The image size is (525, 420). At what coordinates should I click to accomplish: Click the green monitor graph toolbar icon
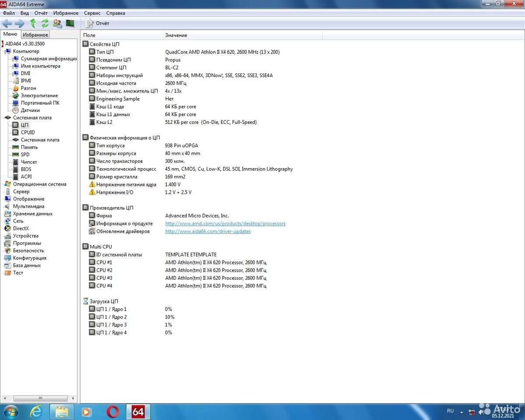click(x=70, y=23)
